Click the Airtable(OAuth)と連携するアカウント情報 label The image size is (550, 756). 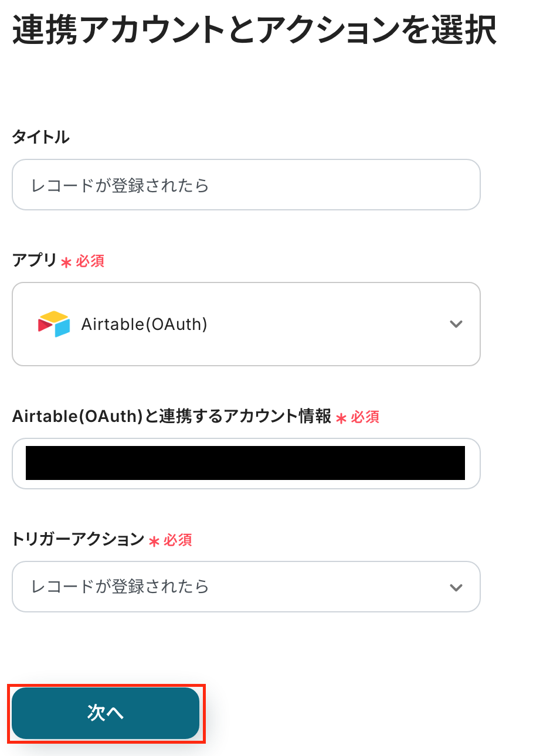click(172, 416)
